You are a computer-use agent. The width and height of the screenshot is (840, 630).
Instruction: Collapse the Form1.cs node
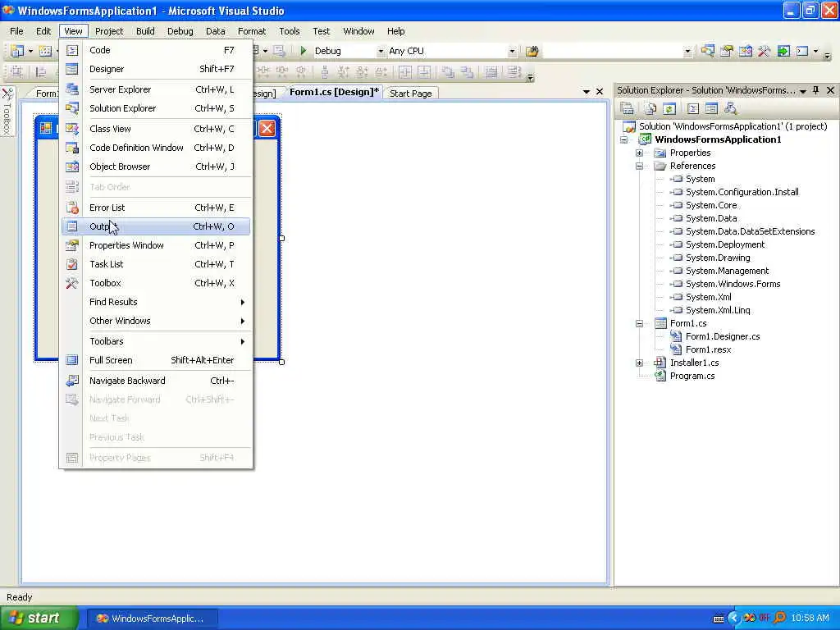click(639, 323)
